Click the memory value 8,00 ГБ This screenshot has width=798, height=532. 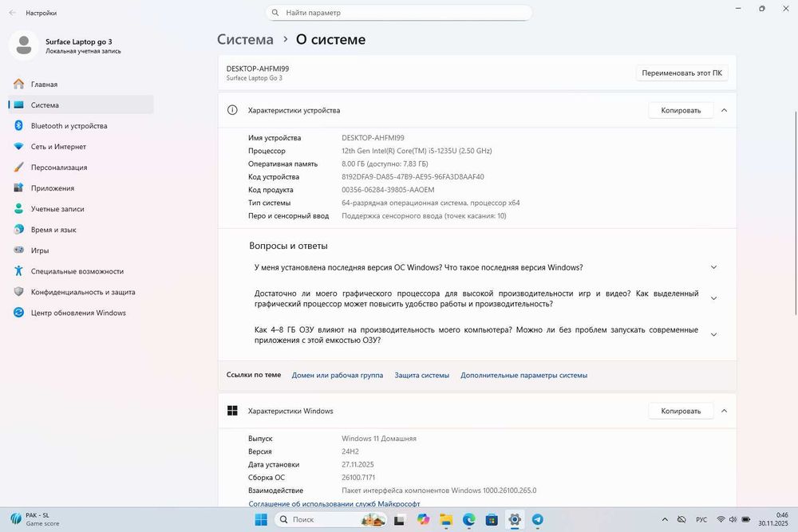[x=385, y=164]
